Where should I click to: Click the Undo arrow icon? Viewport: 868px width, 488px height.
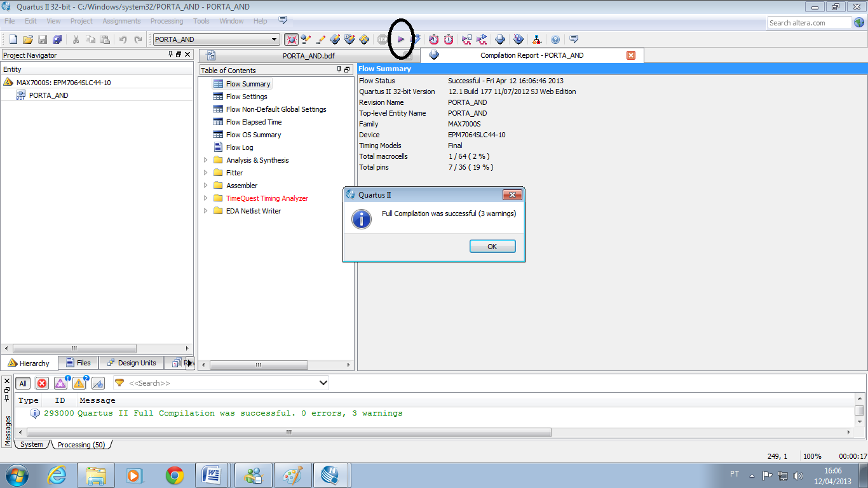click(123, 39)
